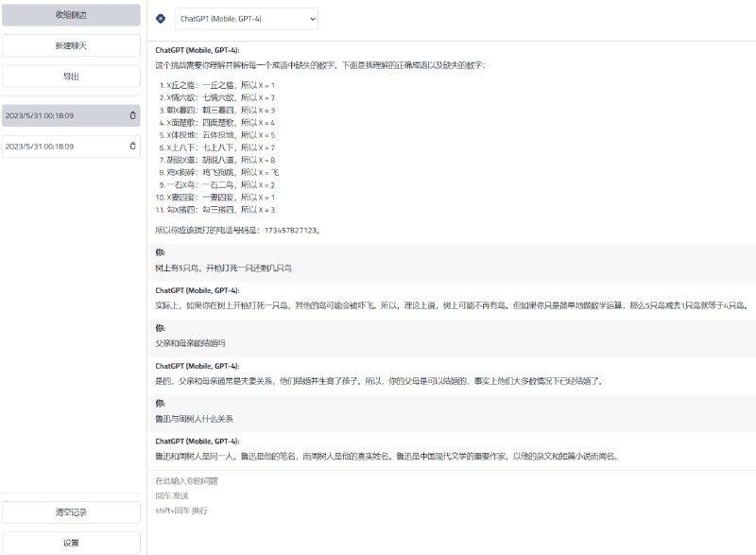Viewport: 756px width, 555px height.
Task: Open the ChatGPT (Mobile, GPT-4) model dropdown
Action: pos(244,18)
